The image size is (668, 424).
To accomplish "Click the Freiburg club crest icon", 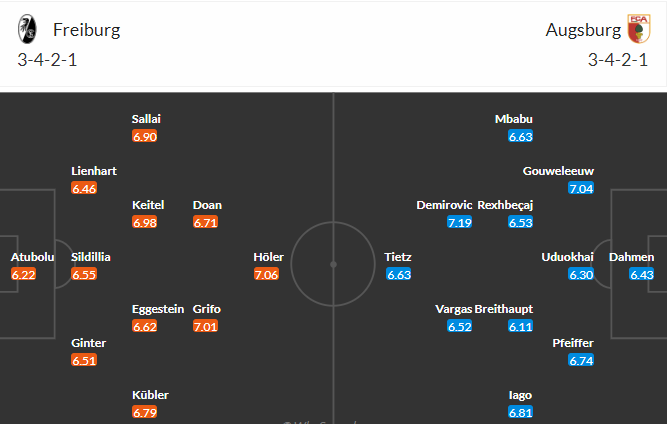I will point(27,29).
